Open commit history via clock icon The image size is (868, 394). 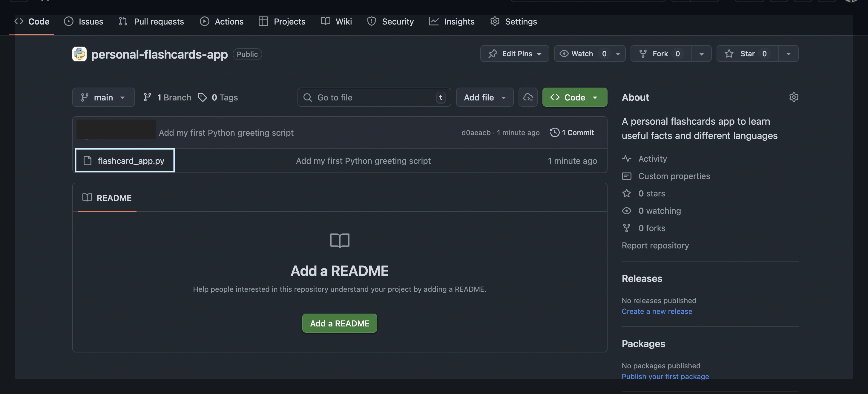pos(555,132)
